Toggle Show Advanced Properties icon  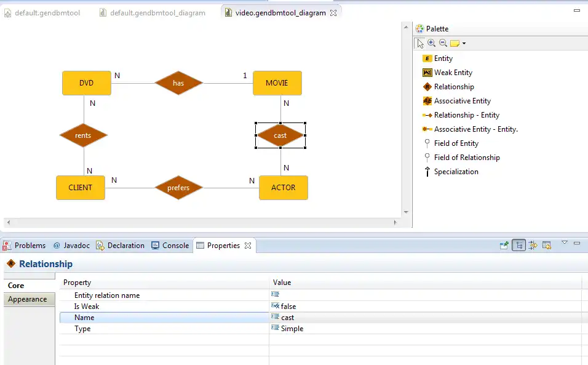click(x=533, y=246)
